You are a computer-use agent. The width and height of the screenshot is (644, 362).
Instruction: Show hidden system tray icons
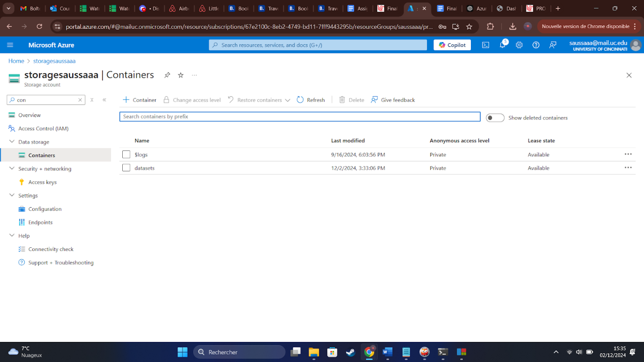pyautogui.click(x=556, y=352)
